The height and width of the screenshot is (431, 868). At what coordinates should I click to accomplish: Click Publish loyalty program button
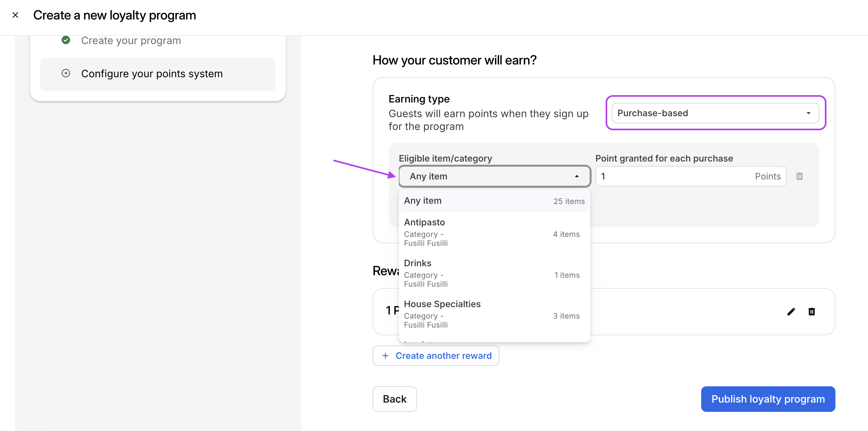[768, 399]
